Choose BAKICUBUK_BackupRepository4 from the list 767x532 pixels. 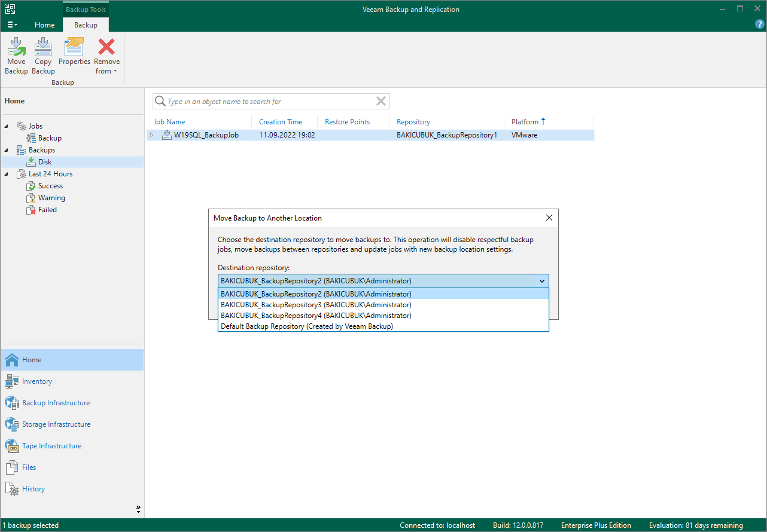coord(383,316)
